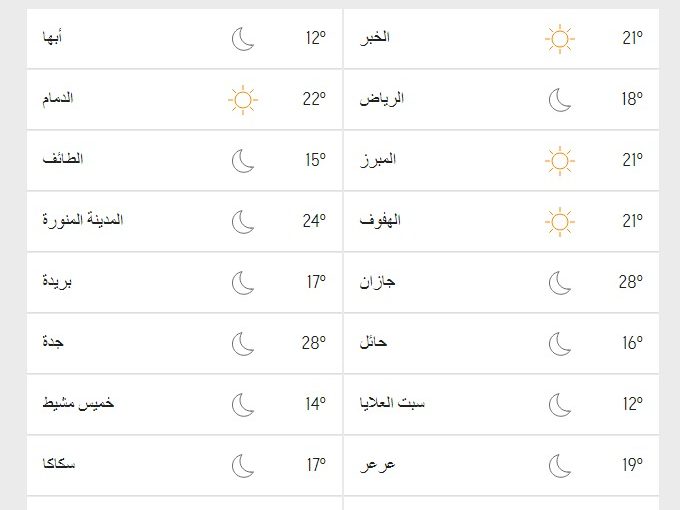
Task: Click the sun icon beside المبرز
Action: coord(559,160)
